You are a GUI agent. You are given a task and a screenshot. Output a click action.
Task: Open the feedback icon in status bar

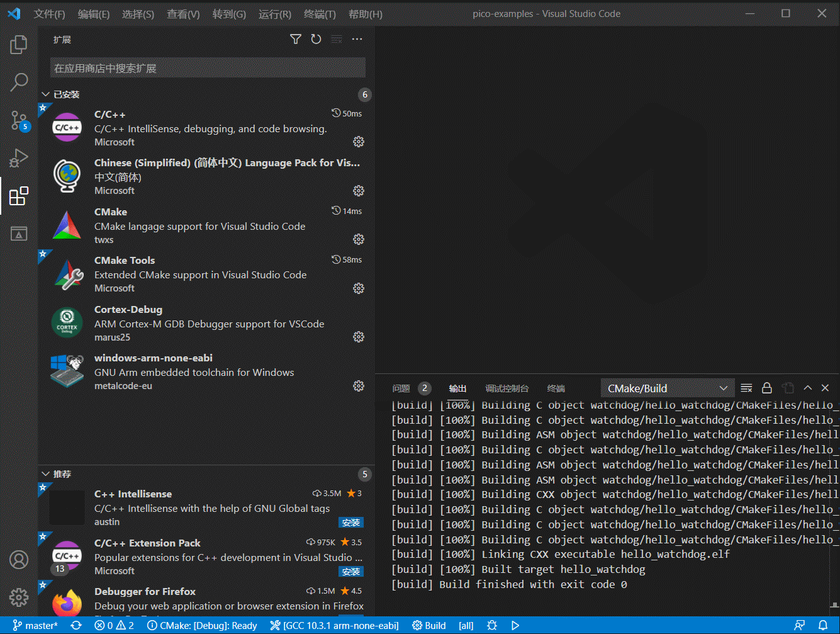click(800, 625)
